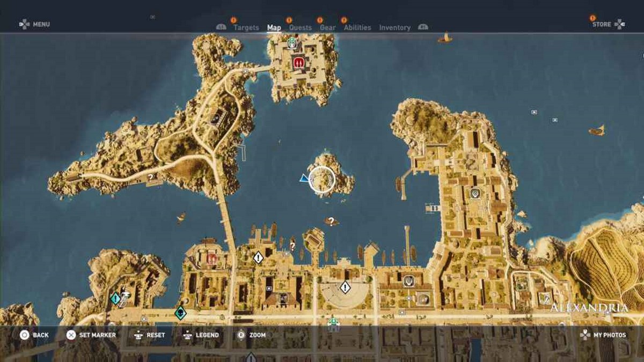
Task: Open the STORE
Action: [x=609, y=24]
